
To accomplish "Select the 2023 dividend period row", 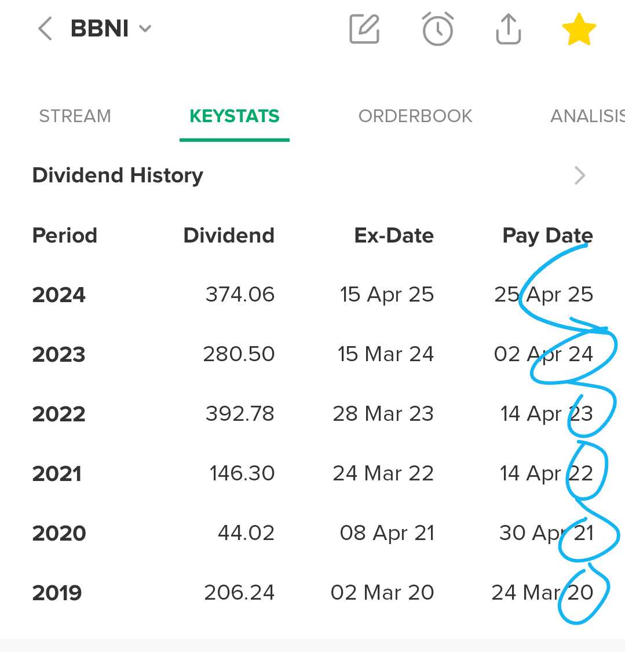I will (59, 354).
